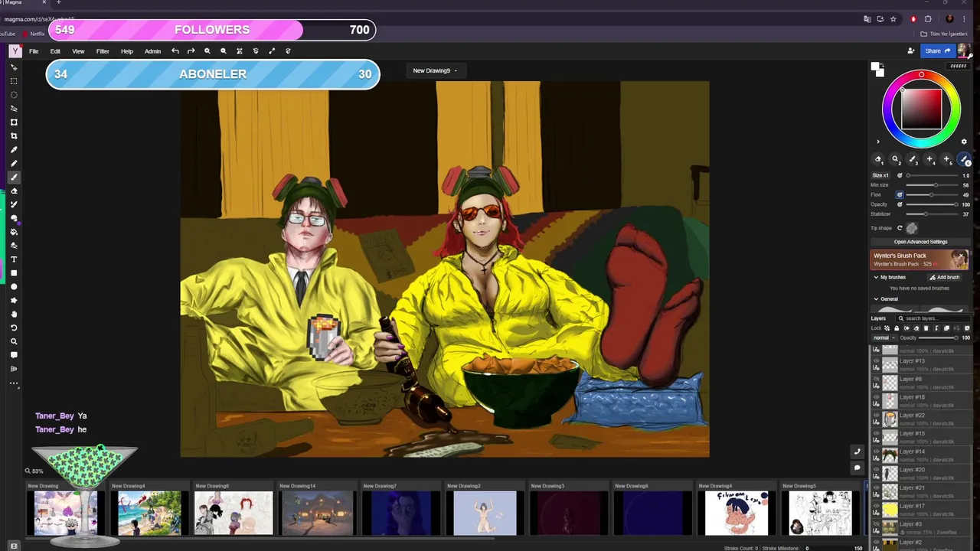Select the lasso selection tool
Image resolution: width=980 pixels, height=551 pixels.
pyautogui.click(x=14, y=109)
